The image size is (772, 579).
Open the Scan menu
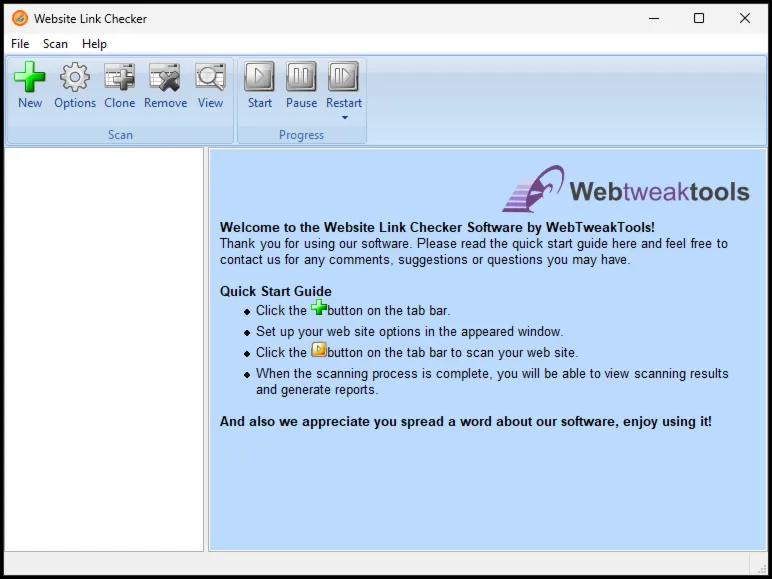55,44
